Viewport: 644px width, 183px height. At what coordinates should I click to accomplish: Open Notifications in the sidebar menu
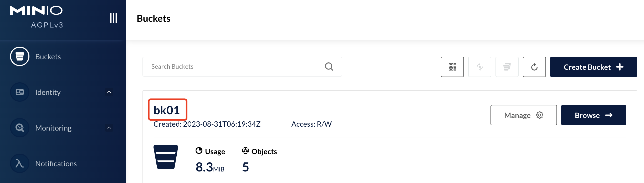coord(56,164)
